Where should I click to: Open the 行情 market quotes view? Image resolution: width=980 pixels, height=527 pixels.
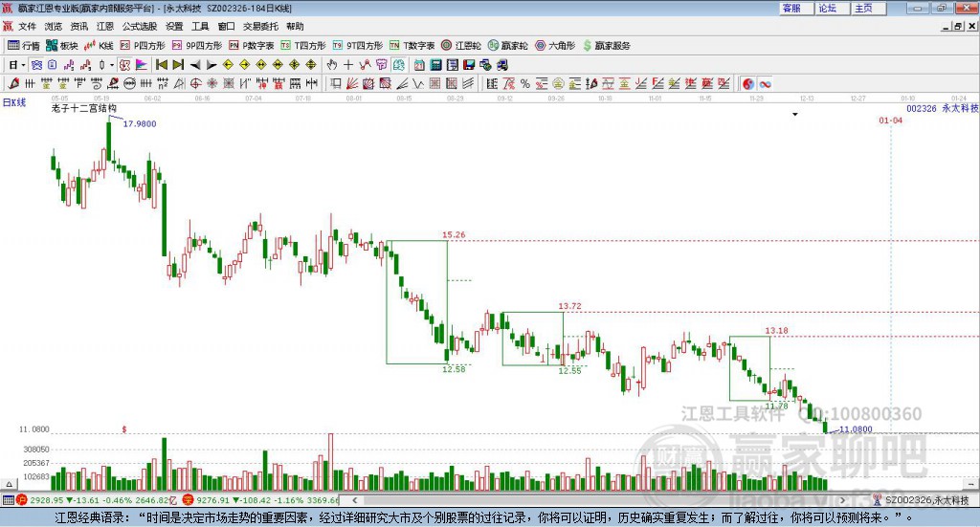click(x=23, y=46)
